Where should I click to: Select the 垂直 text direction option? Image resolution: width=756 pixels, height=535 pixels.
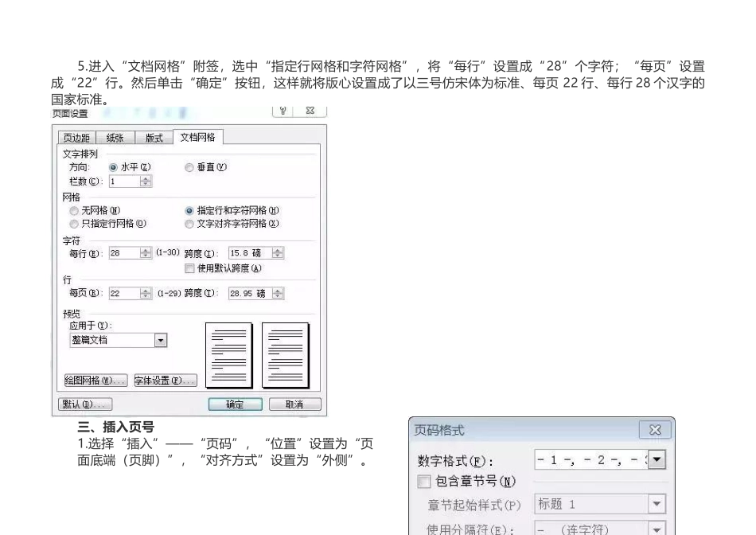coord(190,168)
